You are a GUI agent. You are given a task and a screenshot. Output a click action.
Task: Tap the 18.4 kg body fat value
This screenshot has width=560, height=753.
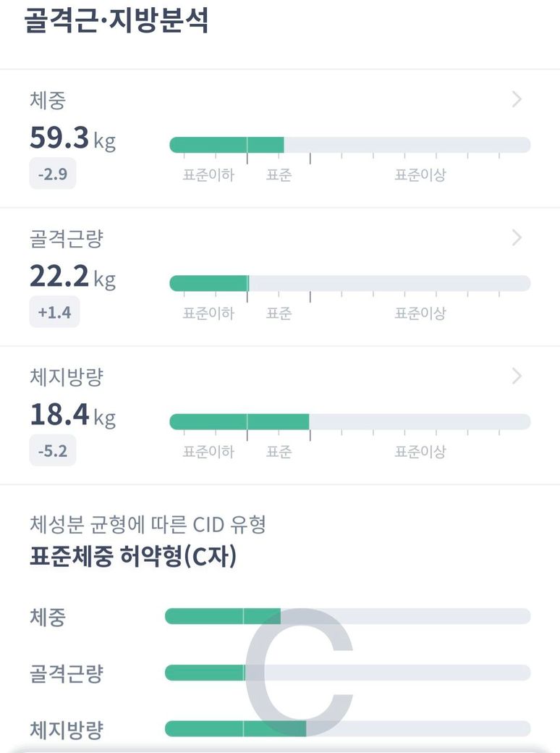coord(72,415)
